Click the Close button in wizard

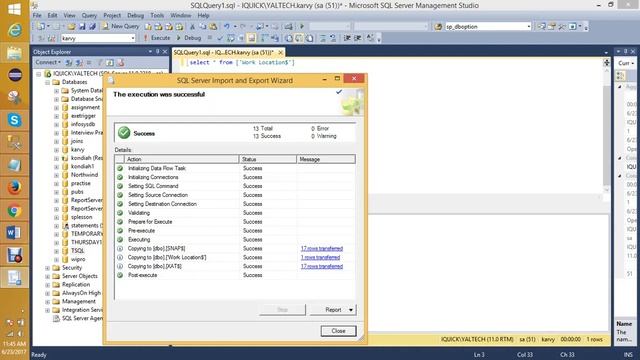[x=338, y=331]
